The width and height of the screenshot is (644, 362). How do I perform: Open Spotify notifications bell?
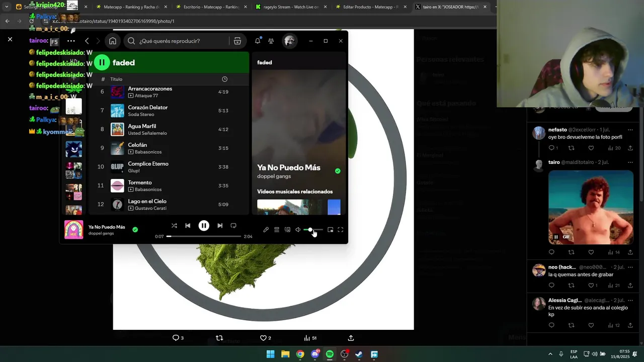[x=258, y=41]
